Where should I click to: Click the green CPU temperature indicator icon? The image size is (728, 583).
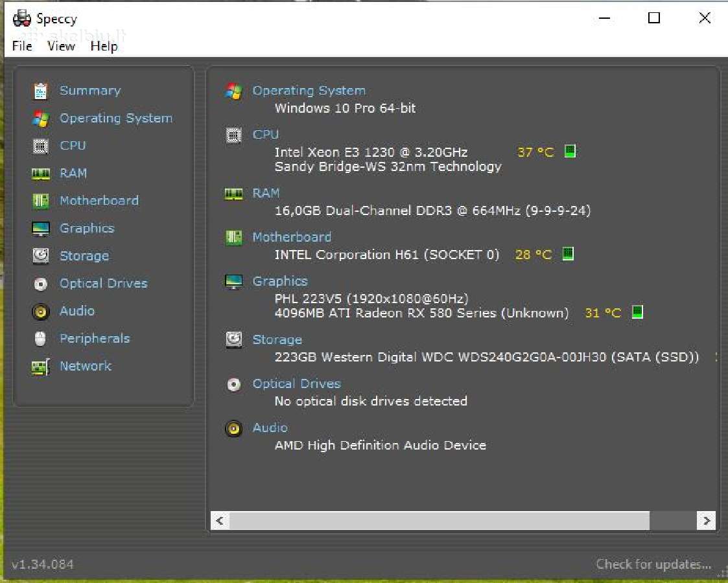pyautogui.click(x=570, y=151)
